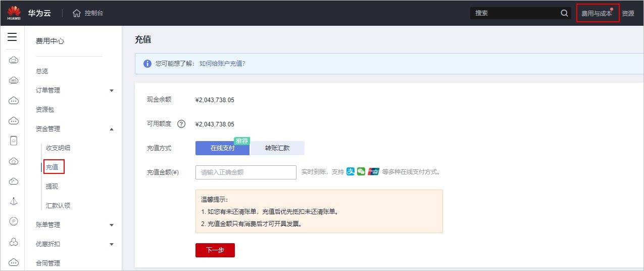Click the help question mark beside 可用额度

click(x=181, y=124)
